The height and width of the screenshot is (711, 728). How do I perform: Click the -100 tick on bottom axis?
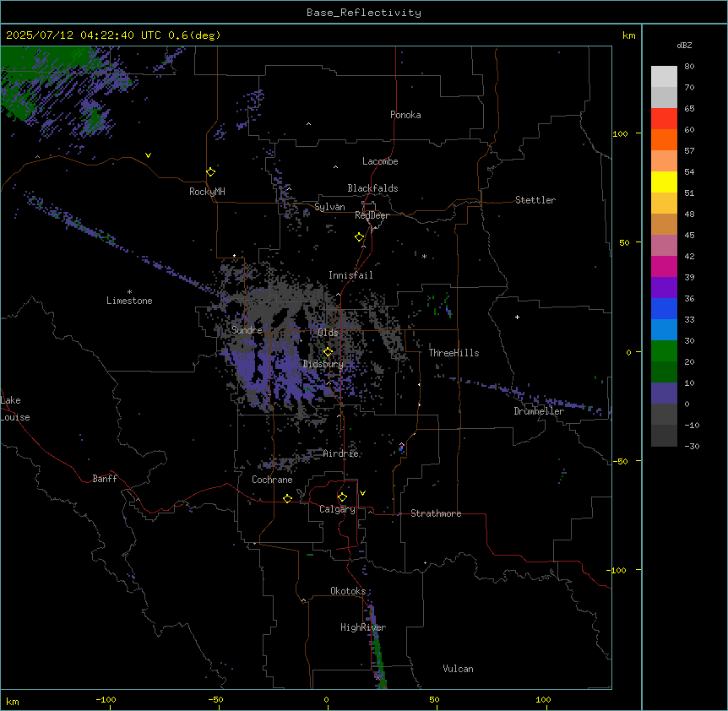click(x=106, y=699)
